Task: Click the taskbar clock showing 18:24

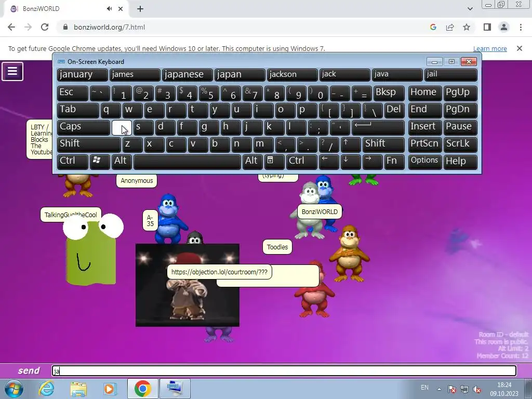Action: click(x=504, y=389)
